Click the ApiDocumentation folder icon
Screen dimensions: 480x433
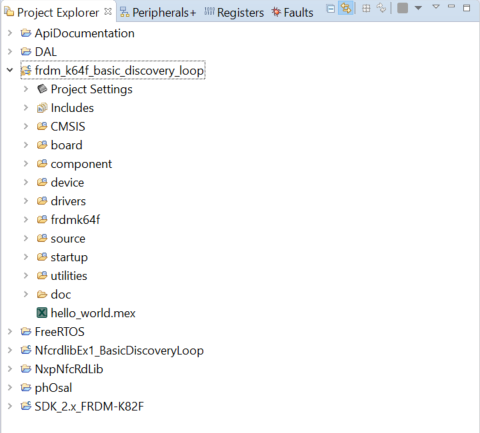tap(26, 33)
